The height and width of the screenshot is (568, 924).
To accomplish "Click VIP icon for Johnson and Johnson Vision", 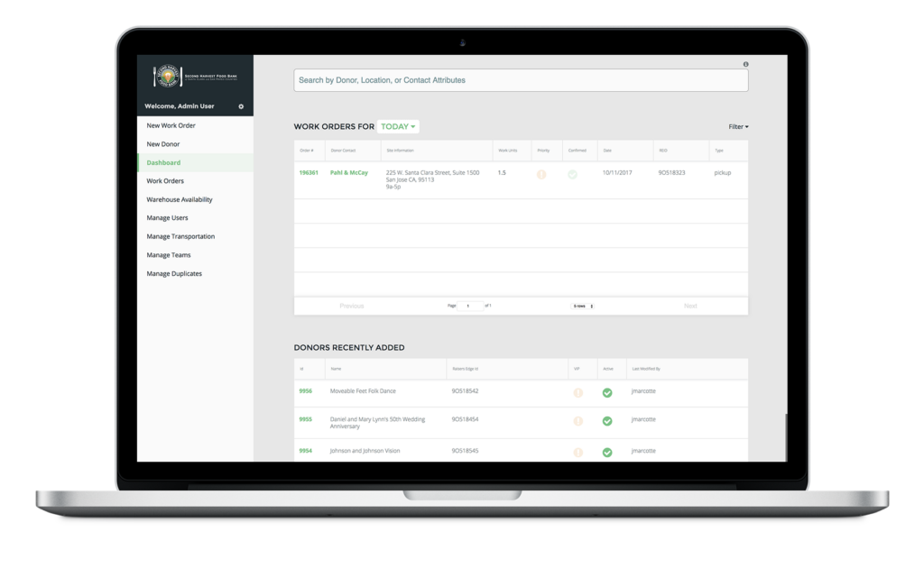I will (x=577, y=451).
